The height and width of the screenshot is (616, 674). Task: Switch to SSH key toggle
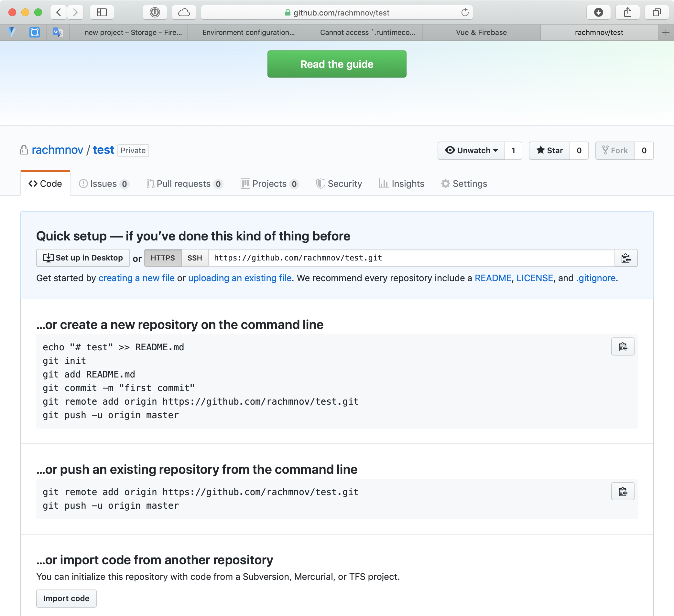195,258
